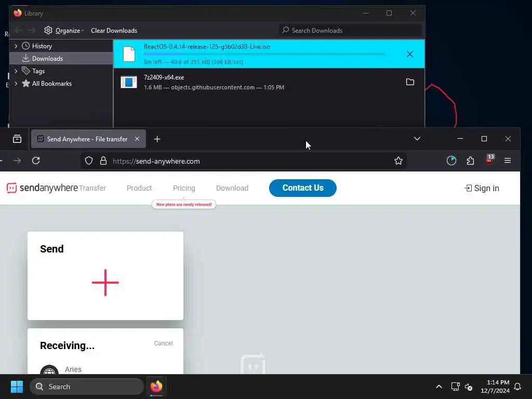Cancel the Receiving transfer
The width and height of the screenshot is (532, 399).
pos(163,343)
